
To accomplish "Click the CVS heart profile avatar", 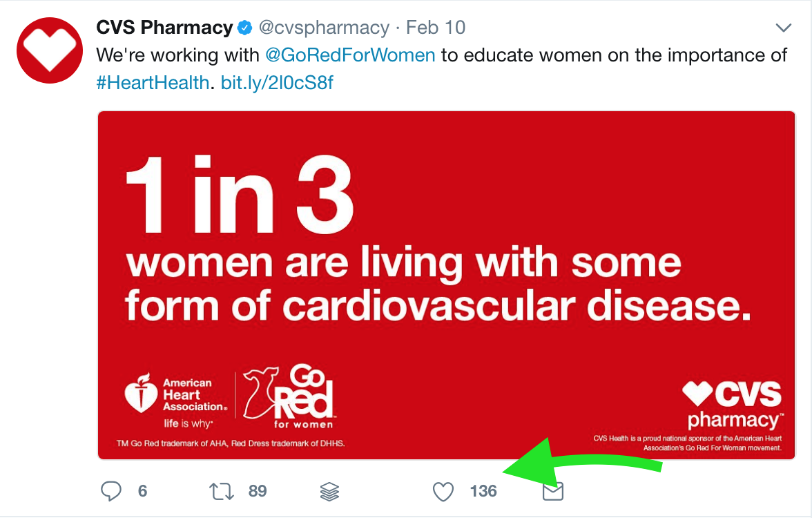I will 50,50.
